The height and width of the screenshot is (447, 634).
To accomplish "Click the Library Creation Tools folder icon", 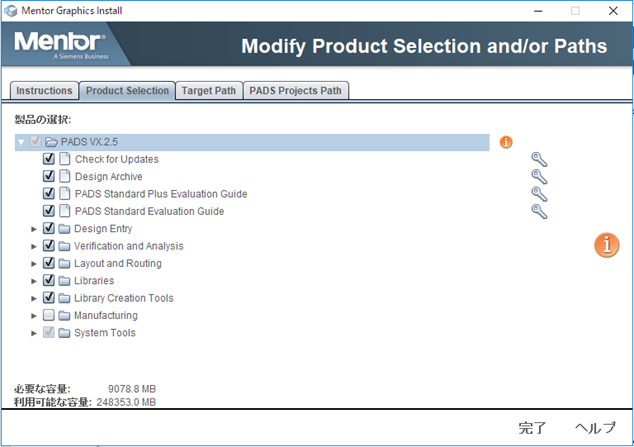I will pos(64,298).
